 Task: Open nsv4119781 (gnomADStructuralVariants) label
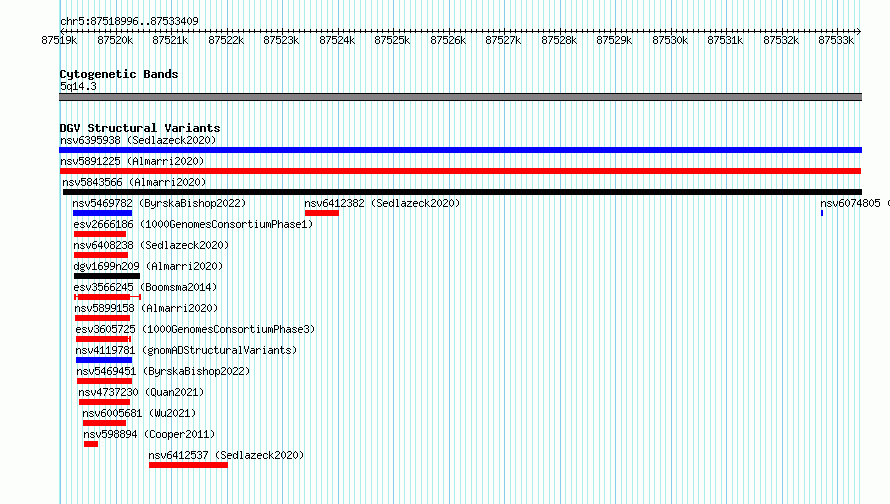[186, 350]
